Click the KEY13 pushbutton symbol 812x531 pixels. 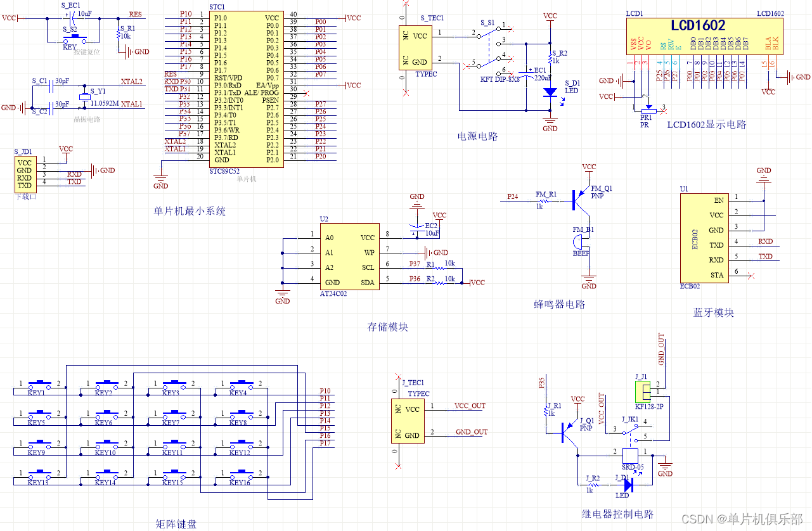[x=41, y=475]
